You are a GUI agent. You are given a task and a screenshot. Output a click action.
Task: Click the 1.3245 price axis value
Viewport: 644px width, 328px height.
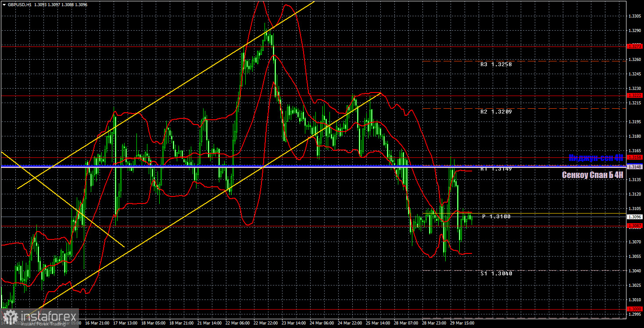(634, 74)
